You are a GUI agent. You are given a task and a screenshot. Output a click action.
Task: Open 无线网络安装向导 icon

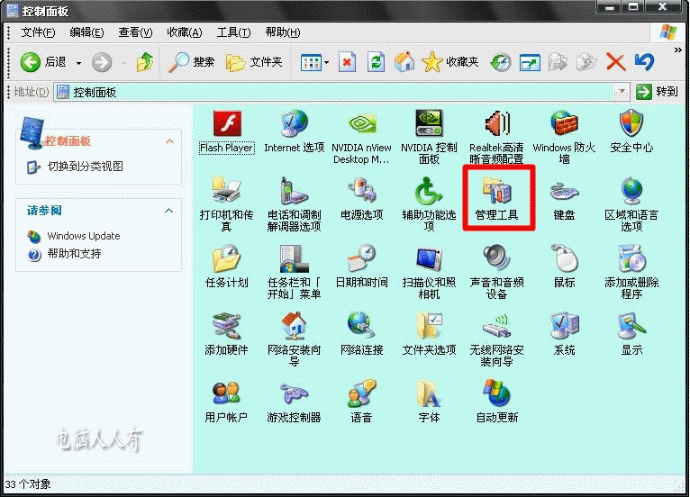click(496, 339)
